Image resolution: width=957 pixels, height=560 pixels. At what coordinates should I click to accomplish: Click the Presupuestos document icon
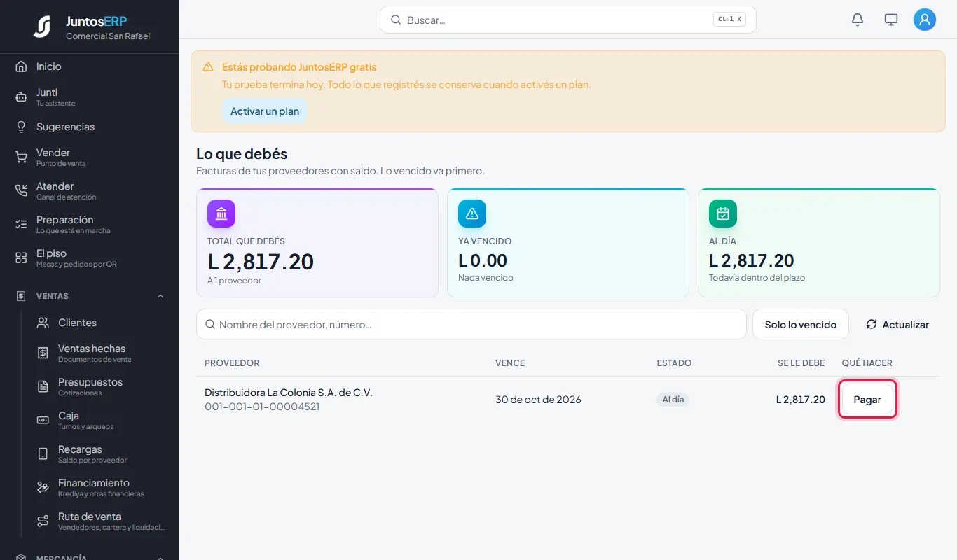click(43, 387)
